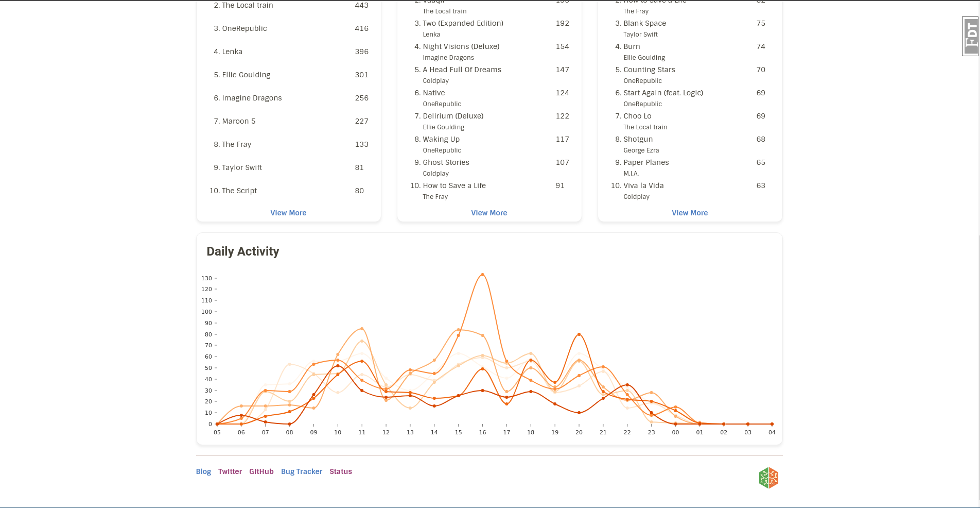Select Ellie Goulding in top artists list

(x=246, y=75)
